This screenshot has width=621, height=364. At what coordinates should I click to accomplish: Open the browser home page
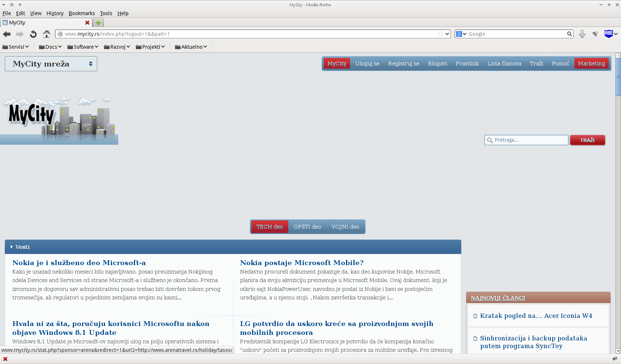[x=47, y=34]
